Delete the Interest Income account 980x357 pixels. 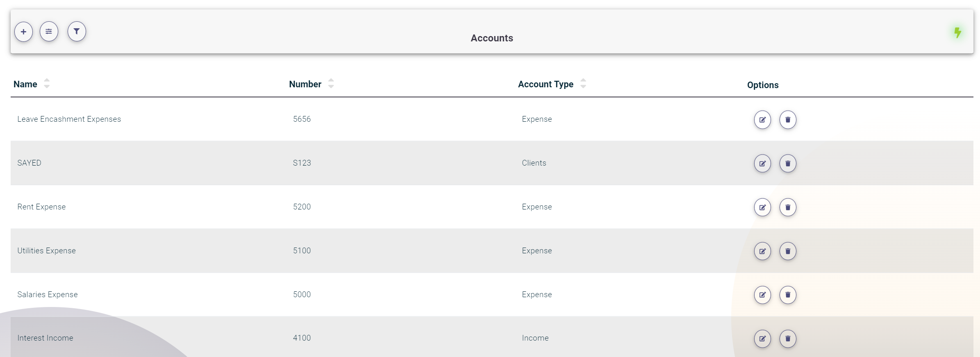click(x=787, y=339)
